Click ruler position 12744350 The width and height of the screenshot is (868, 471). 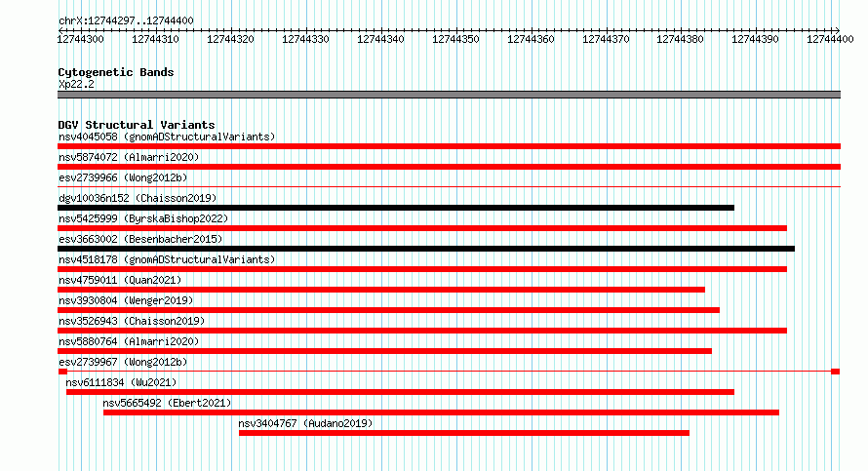(456, 39)
